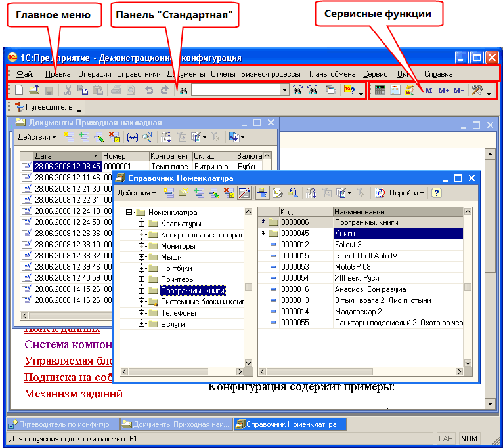Open the Отчеты menu
This screenshot has height=448, width=503.
point(223,74)
